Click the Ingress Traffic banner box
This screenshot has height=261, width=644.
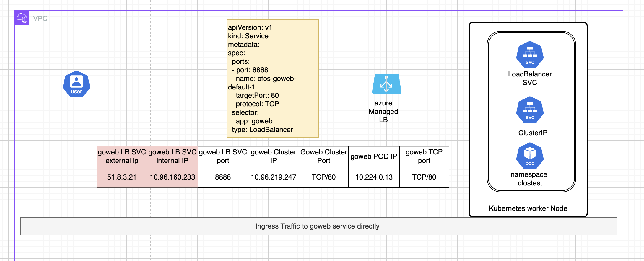(x=318, y=226)
